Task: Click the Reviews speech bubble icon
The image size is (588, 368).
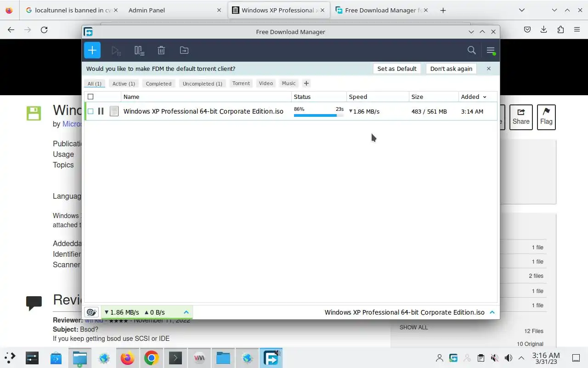Action: click(34, 303)
